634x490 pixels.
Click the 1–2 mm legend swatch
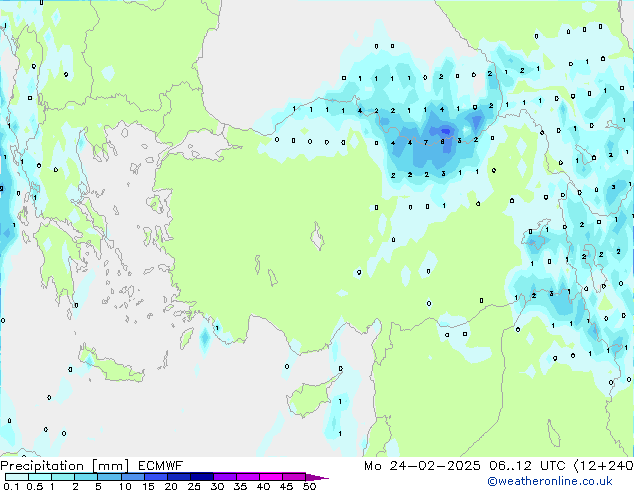pos(63,477)
